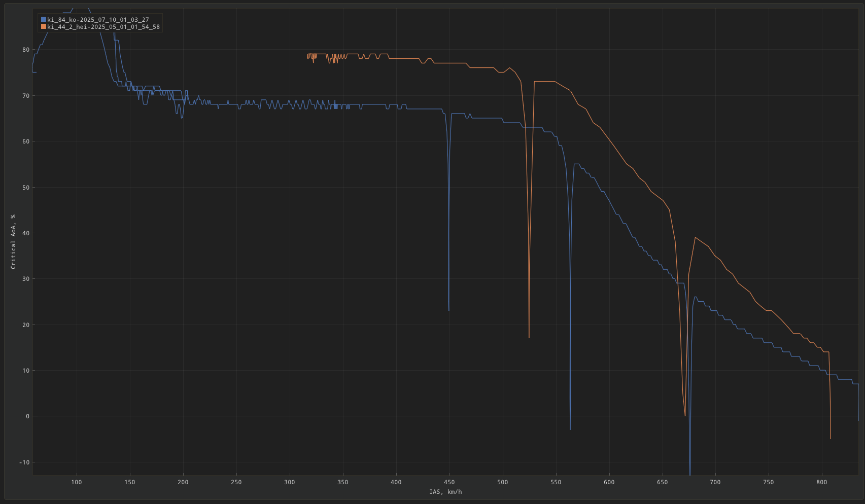Image resolution: width=865 pixels, height=504 pixels.
Task: Click the 60 tick label on y-axis
Action: point(26,141)
